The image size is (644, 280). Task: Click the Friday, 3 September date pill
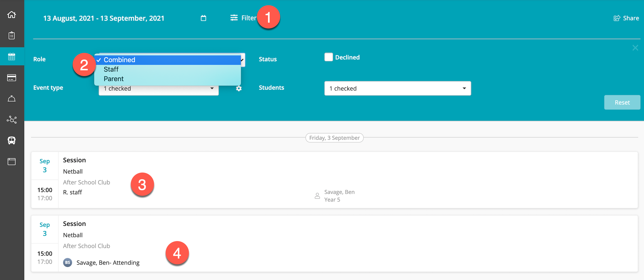coord(334,138)
